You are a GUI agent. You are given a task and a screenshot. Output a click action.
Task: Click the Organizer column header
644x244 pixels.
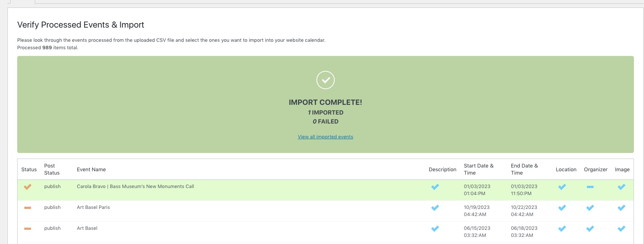click(595, 169)
